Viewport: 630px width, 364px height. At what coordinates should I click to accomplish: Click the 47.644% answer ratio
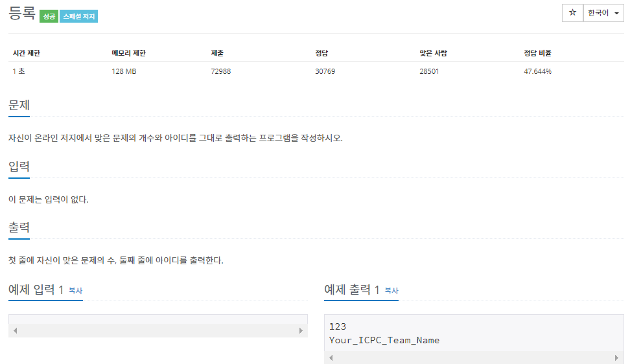[x=537, y=71]
